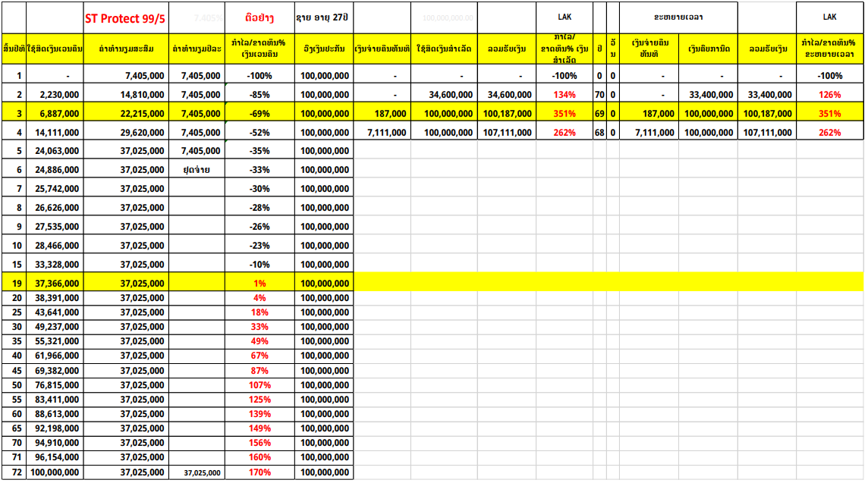Select the 29,620,000 cell in row 4

[x=126, y=132]
